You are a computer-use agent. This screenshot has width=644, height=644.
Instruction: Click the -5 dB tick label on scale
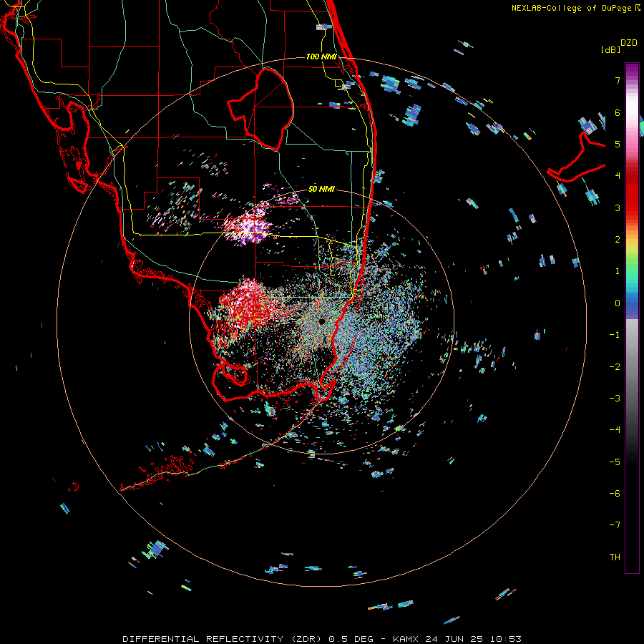(615, 462)
